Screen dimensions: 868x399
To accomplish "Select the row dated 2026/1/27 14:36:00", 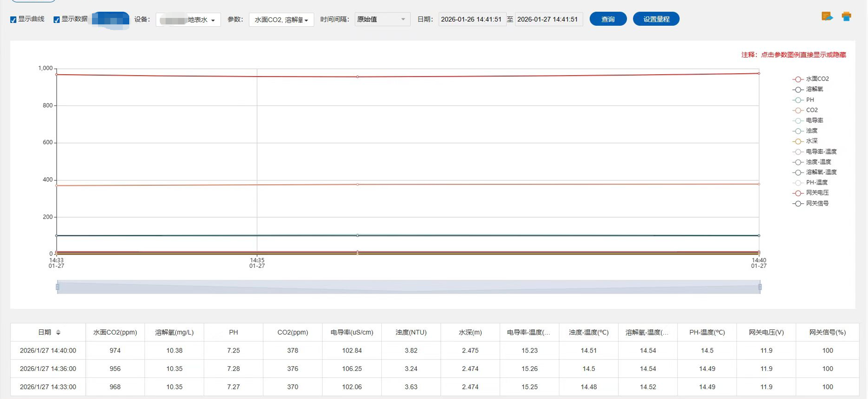I will tap(435, 369).
